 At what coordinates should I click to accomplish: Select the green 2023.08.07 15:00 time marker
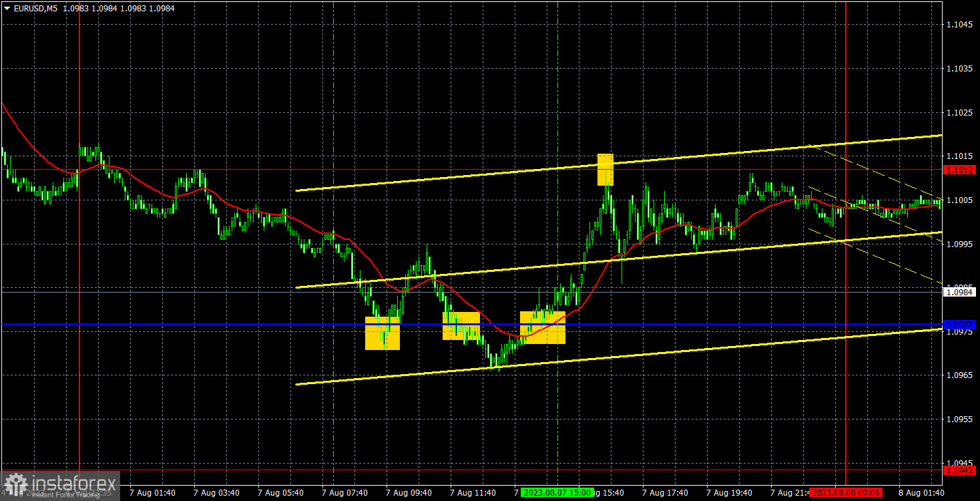pyautogui.click(x=557, y=493)
